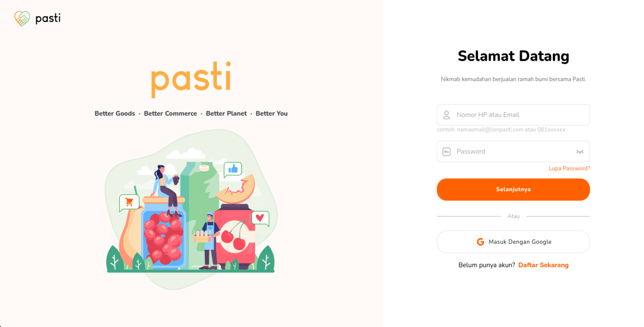Image resolution: width=644 pixels, height=327 pixels.
Task: Click the shopping cart speech bubble in illustration
Action: click(x=129, y=202)
